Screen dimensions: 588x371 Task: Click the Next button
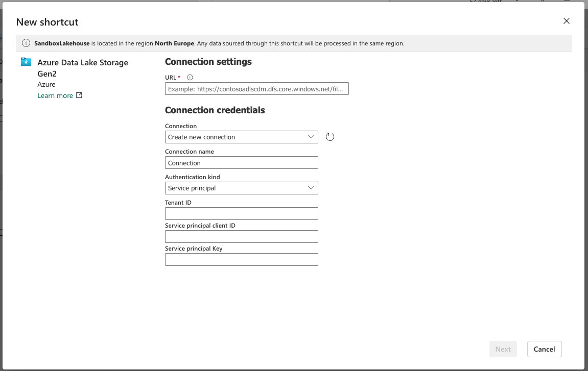click(x=503, y=349)
